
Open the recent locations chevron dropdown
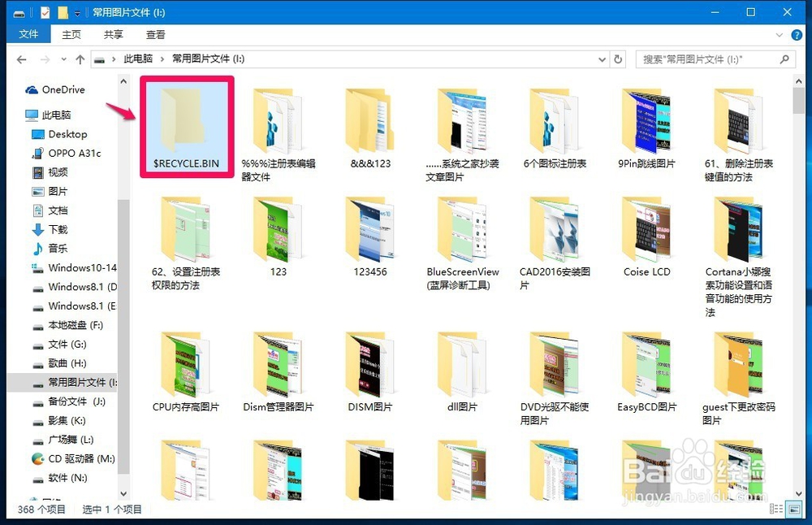point(63,59)
